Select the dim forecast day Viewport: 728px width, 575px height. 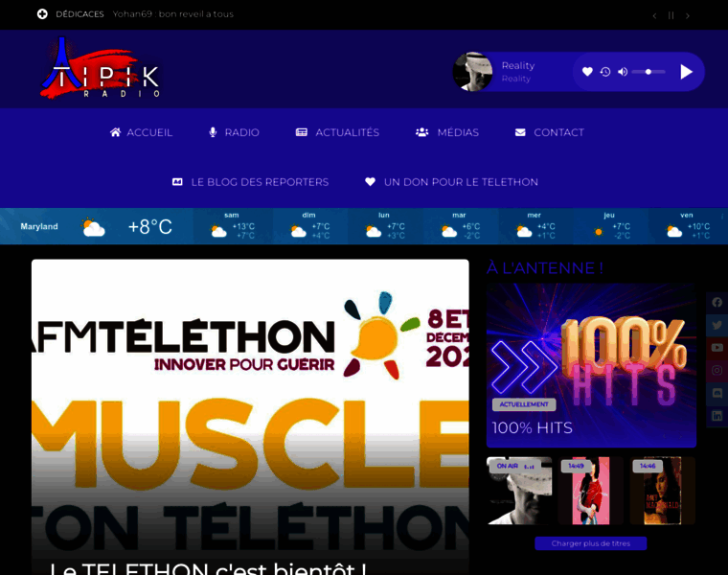(309, 226)
